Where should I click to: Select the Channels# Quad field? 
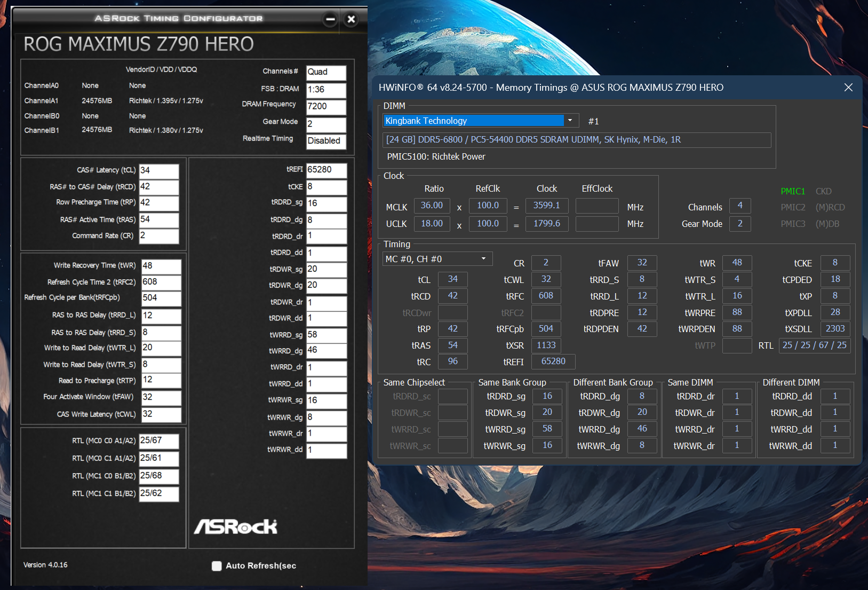click(x=325, y=72)
